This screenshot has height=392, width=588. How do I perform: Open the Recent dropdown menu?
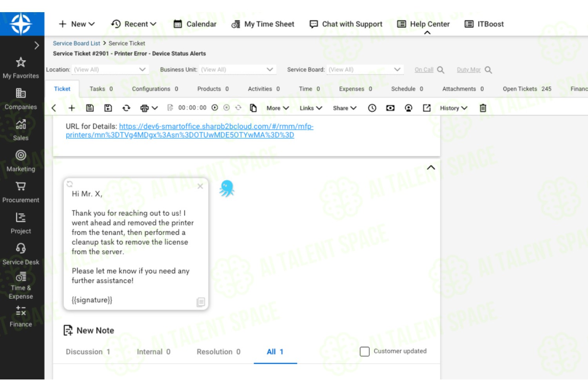click(x=134, y=24)
